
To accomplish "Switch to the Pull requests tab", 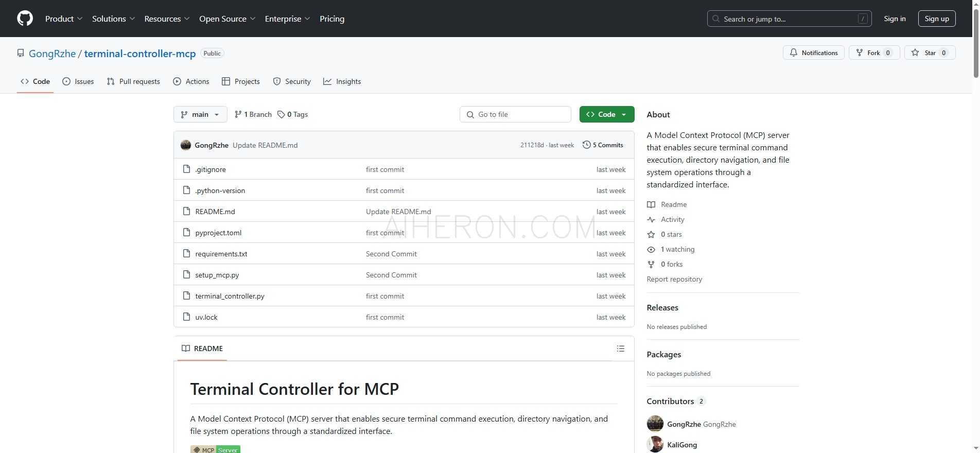I will 133,81.
